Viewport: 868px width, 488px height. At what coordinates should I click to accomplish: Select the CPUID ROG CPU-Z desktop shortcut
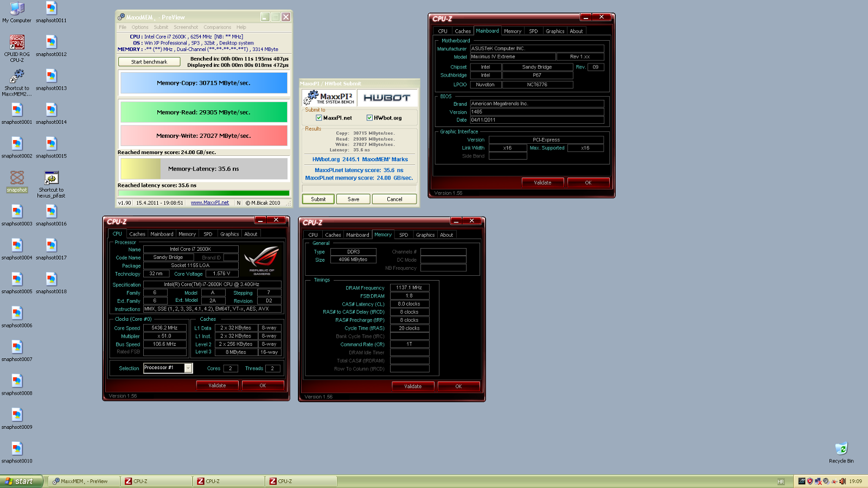[17, 48]
